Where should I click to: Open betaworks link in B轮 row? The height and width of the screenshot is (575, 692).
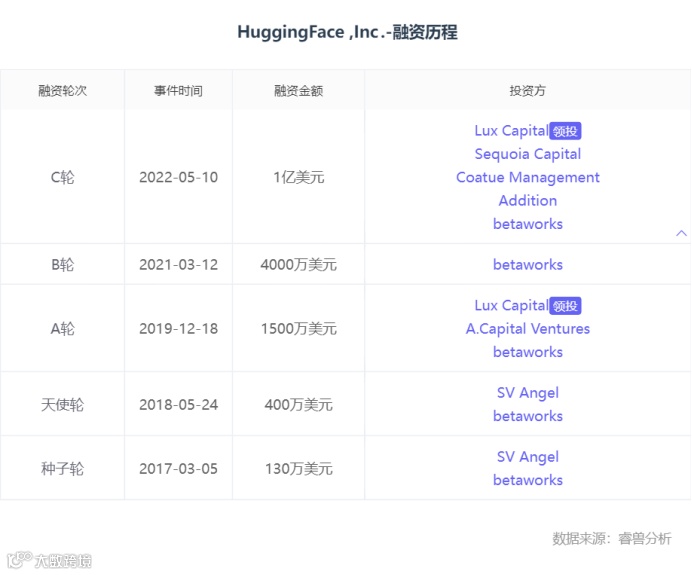tap(527, 265)
